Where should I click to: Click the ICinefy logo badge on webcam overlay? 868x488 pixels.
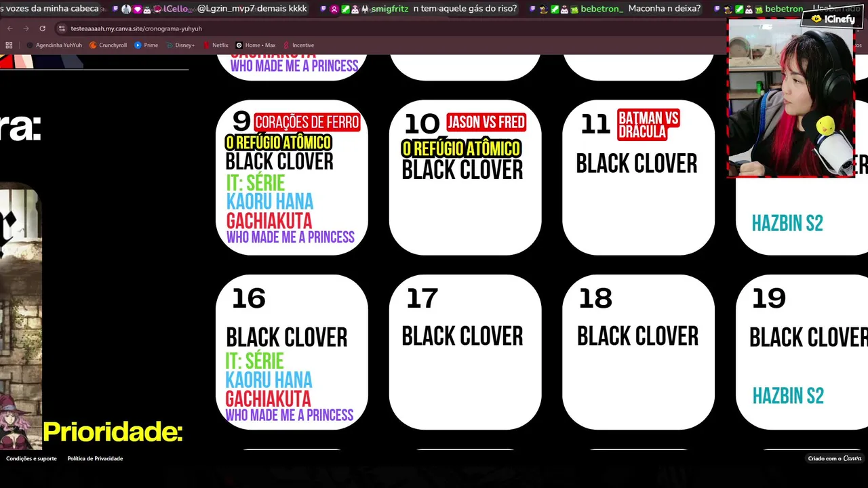833,19
